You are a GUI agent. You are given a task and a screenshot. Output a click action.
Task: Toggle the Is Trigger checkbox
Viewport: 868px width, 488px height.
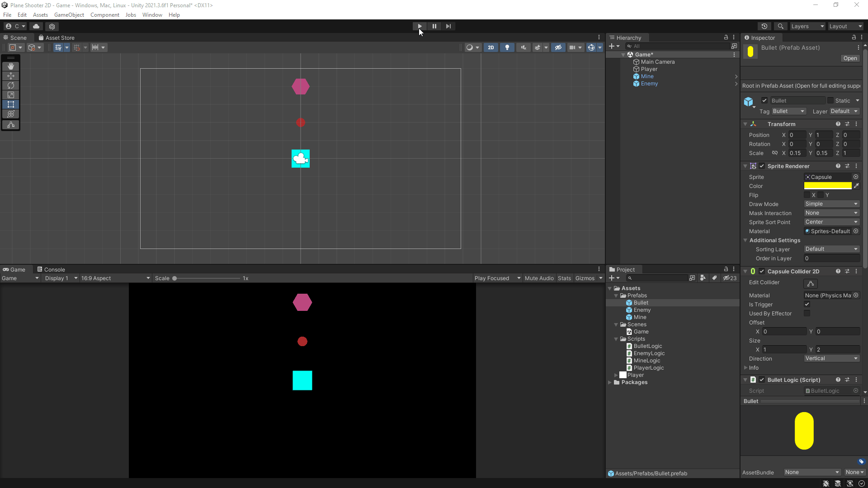pos(807,304)
